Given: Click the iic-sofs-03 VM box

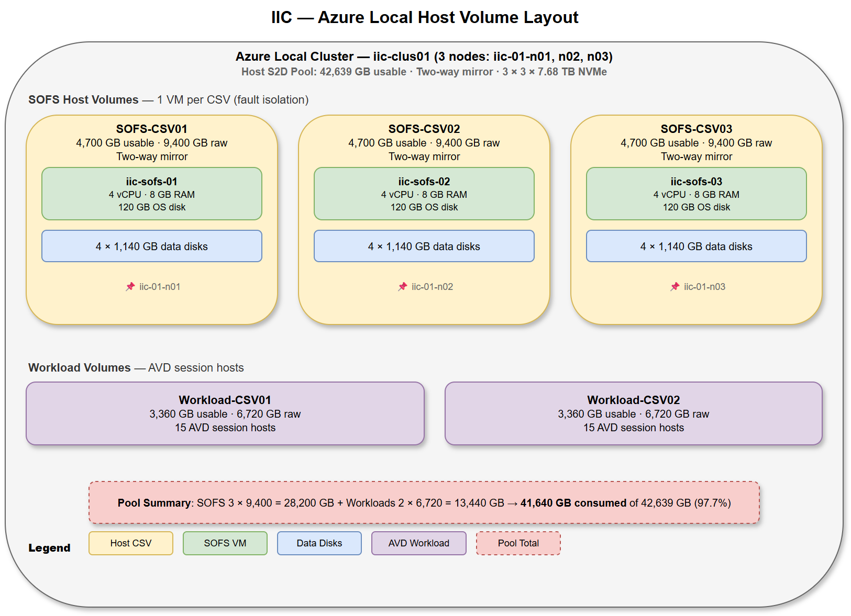Looking at the screenshot, I should [697, 194].
